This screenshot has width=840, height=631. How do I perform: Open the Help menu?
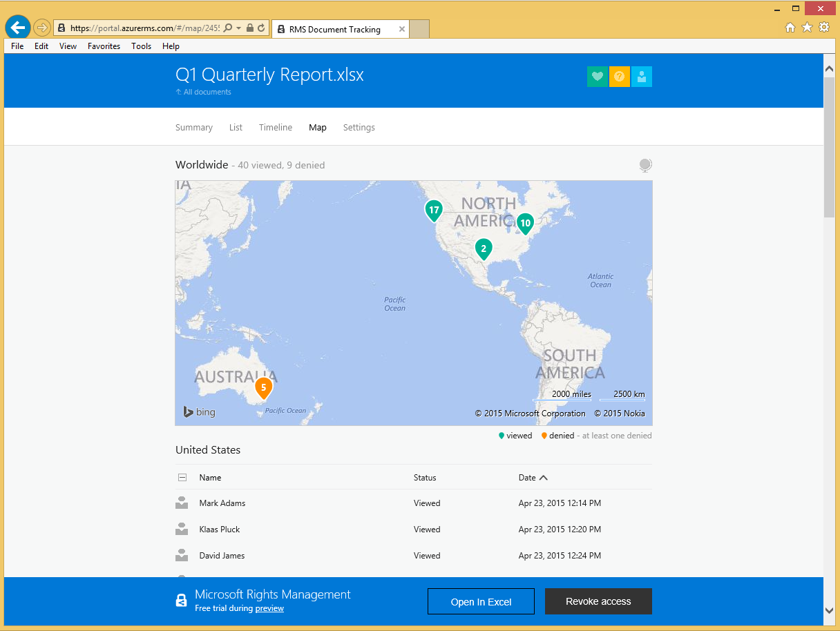171,46
